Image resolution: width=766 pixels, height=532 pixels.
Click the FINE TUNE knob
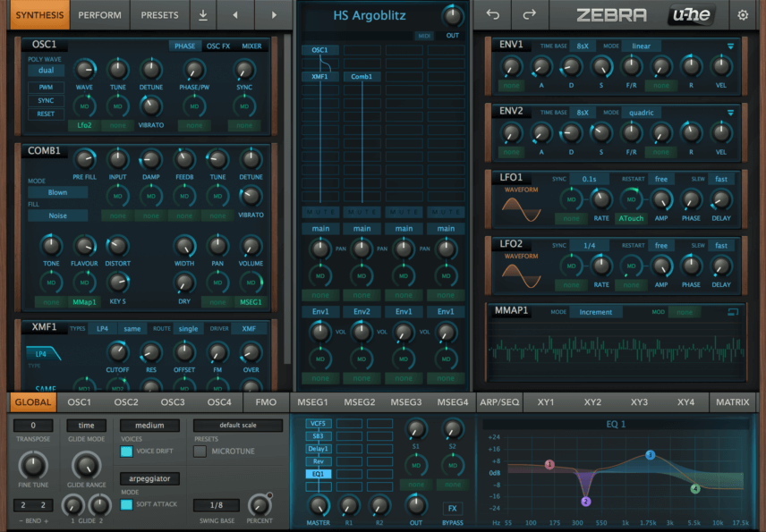pyautogui.click(x=33, y=465)
